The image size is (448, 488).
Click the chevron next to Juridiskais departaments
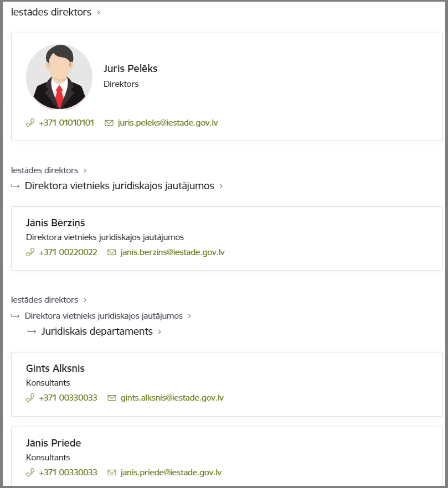click(x=159, y=332)
